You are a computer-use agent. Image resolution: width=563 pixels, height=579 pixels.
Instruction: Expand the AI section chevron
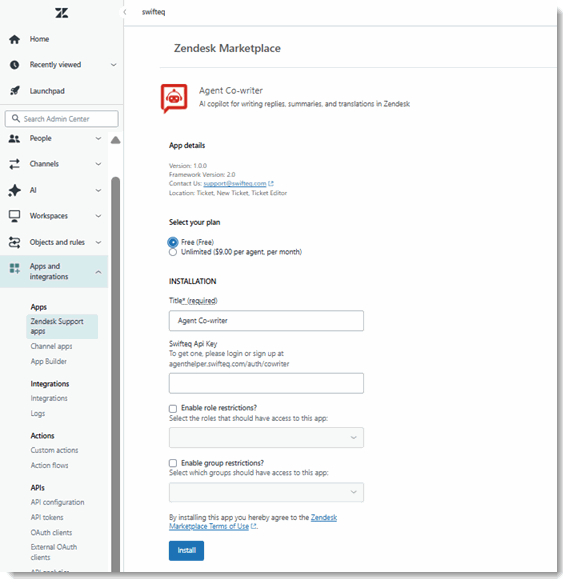tap(98, 191)
